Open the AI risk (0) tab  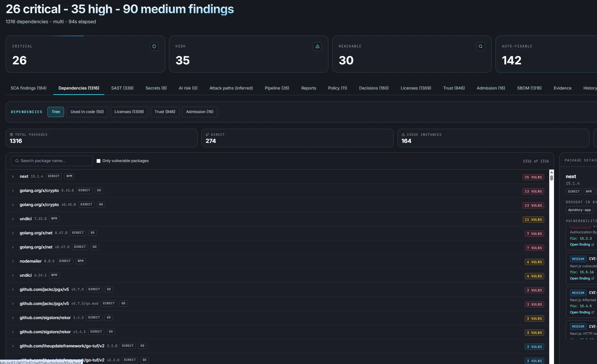point(188,88)
